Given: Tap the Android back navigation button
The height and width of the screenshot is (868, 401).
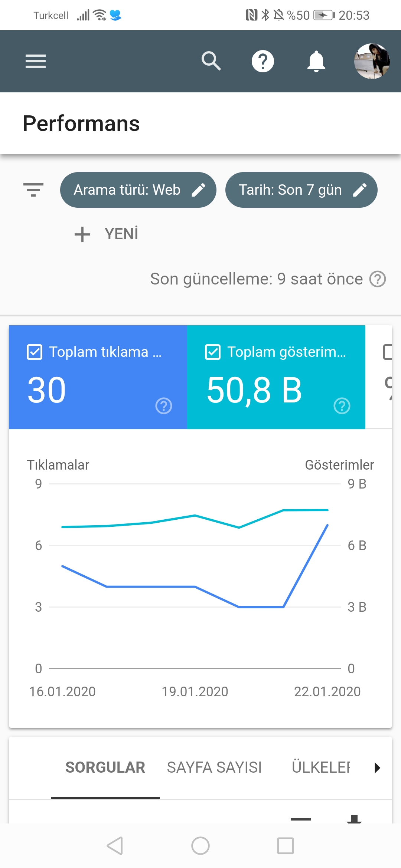Looking at the screenshot, I should click(x=115, y=846).
